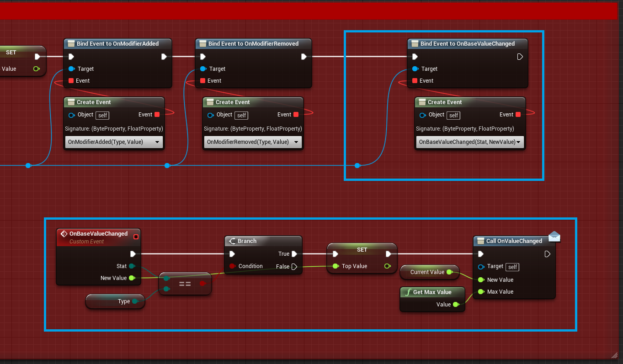This screenshot has height=364, width=623.
Task: Click the Target pin on Bind OnBaseValueChanged node
Action: coord(415,69)
